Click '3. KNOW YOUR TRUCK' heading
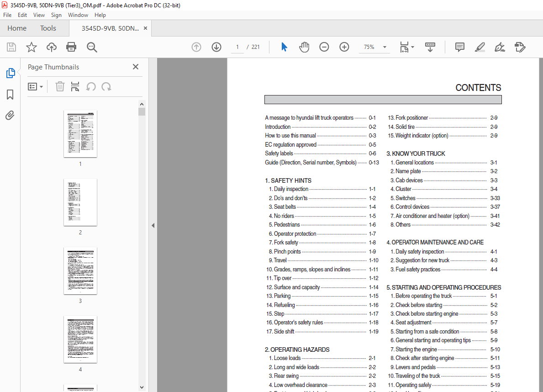The height and width of the screenshot is (392, 543). point(416,154)
